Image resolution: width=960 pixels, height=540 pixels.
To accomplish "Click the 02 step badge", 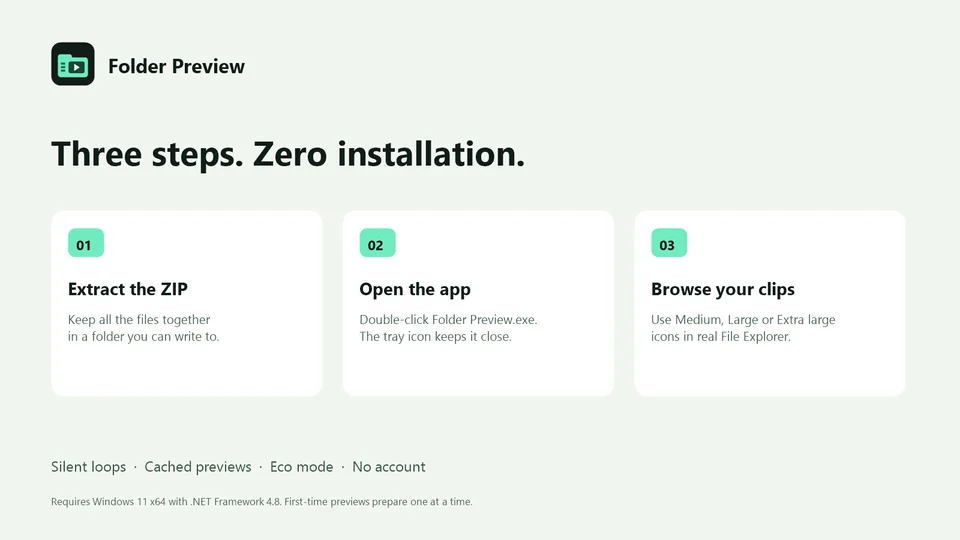I will tap(377, 243).
